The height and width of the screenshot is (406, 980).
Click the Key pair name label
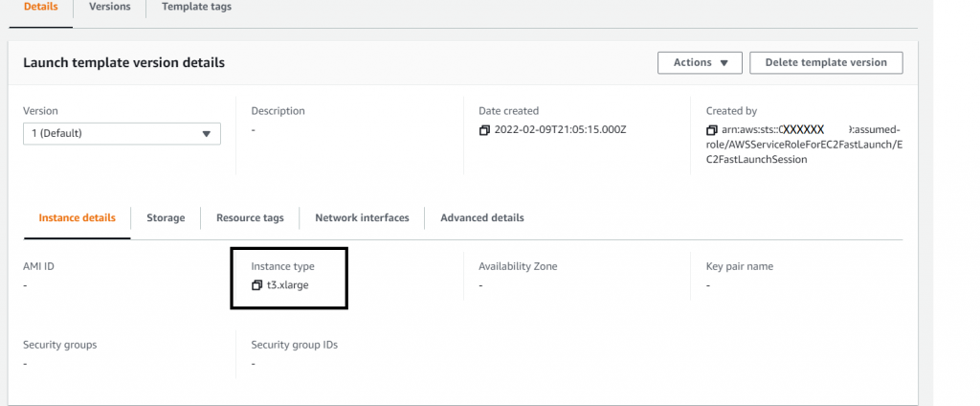click(740, 266)
